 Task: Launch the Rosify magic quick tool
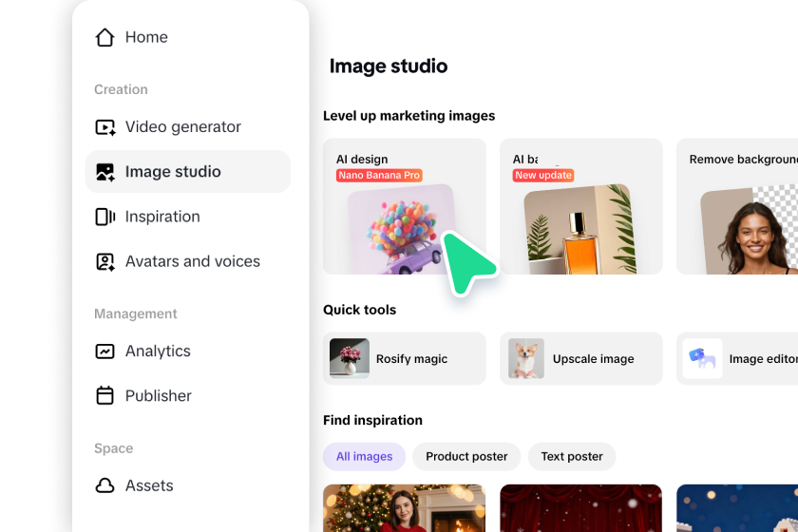pos(404,359)
